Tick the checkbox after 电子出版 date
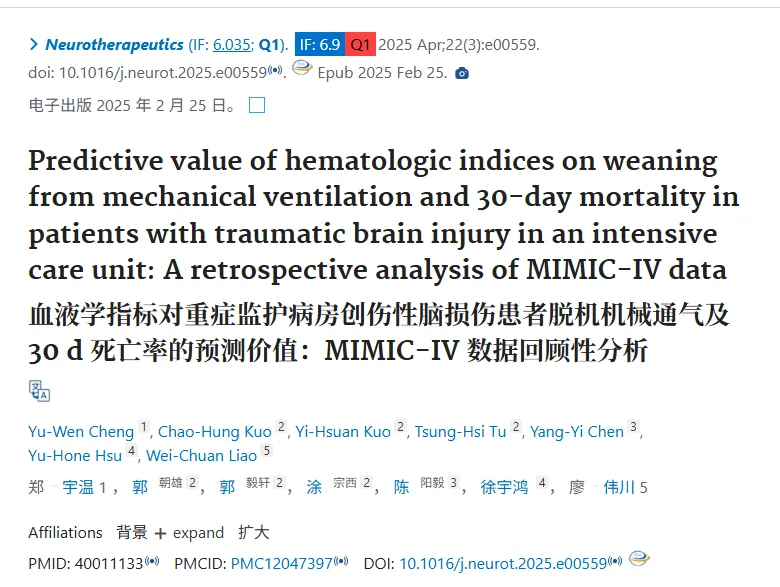This screenshot has height=587, width=780. pos(257,105)
